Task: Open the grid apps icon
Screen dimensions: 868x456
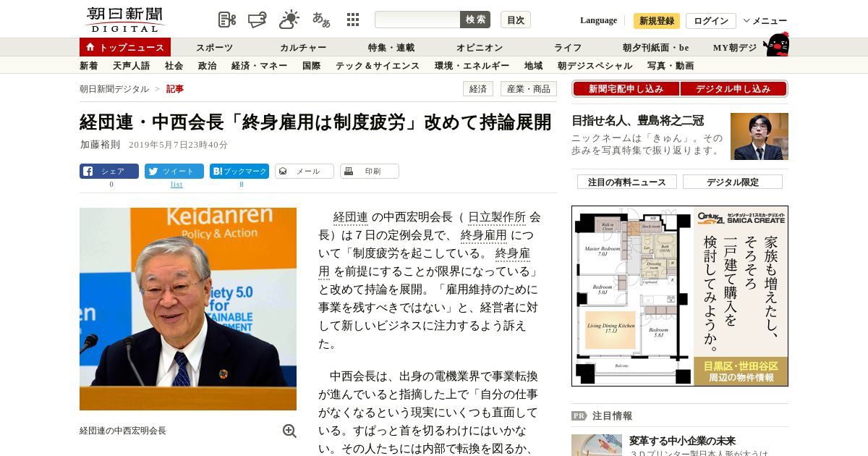Action: [x=353, y=20]
